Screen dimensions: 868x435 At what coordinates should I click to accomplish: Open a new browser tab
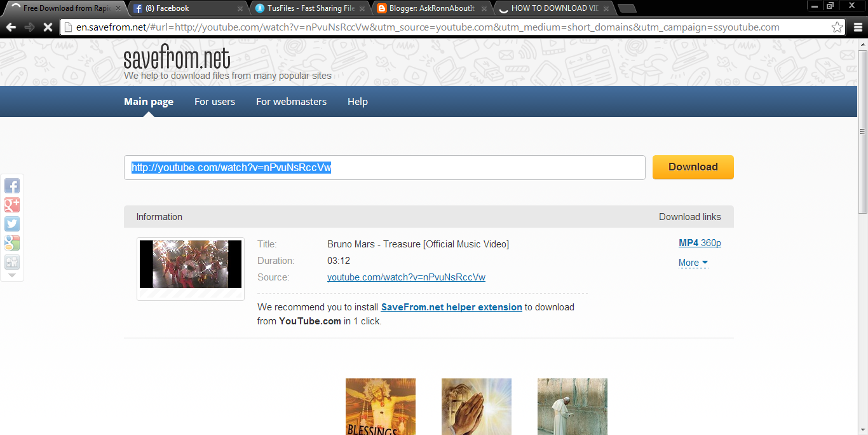click(627, 9)
